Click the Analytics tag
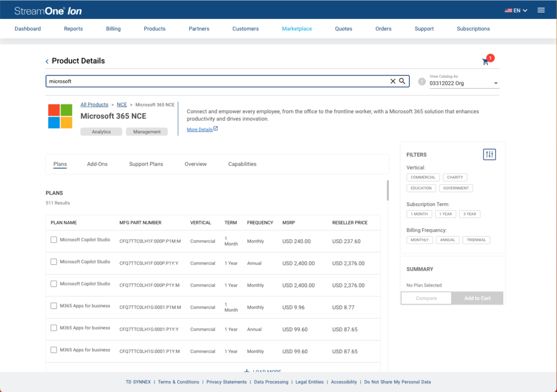Screen dimensions: 557x392 pos(101,132)
